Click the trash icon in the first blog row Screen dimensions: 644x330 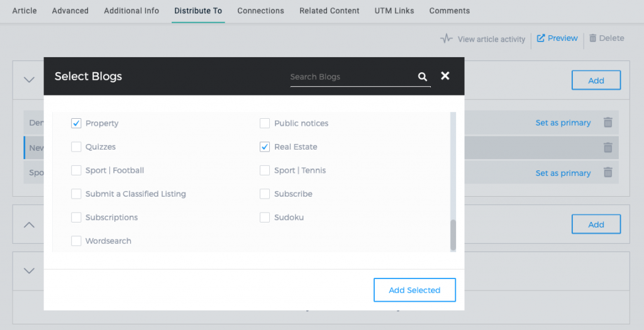pos(608,123)
